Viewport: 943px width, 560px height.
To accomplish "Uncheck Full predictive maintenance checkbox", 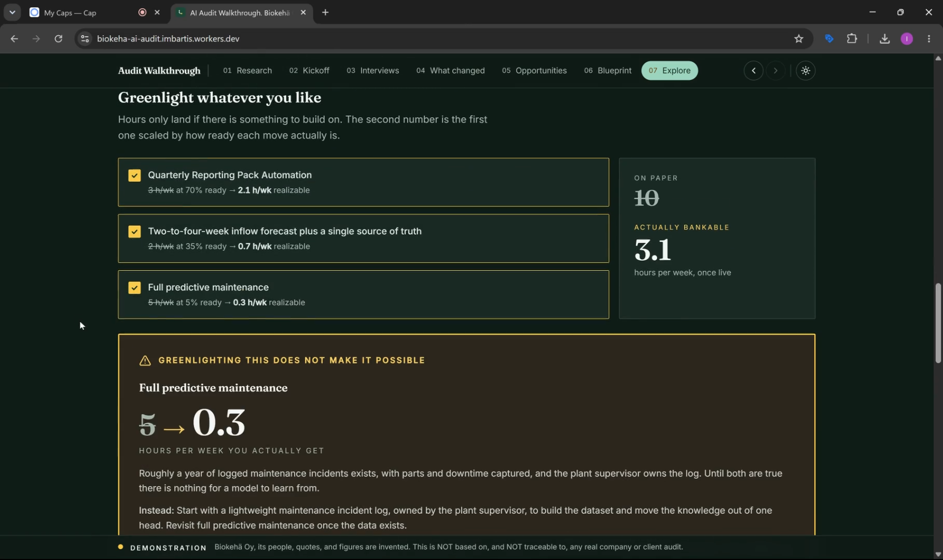I will pos(134,287).
